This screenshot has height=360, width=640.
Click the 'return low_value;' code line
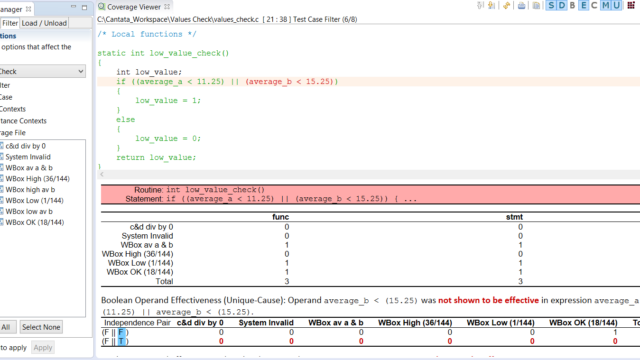(156, 158)
